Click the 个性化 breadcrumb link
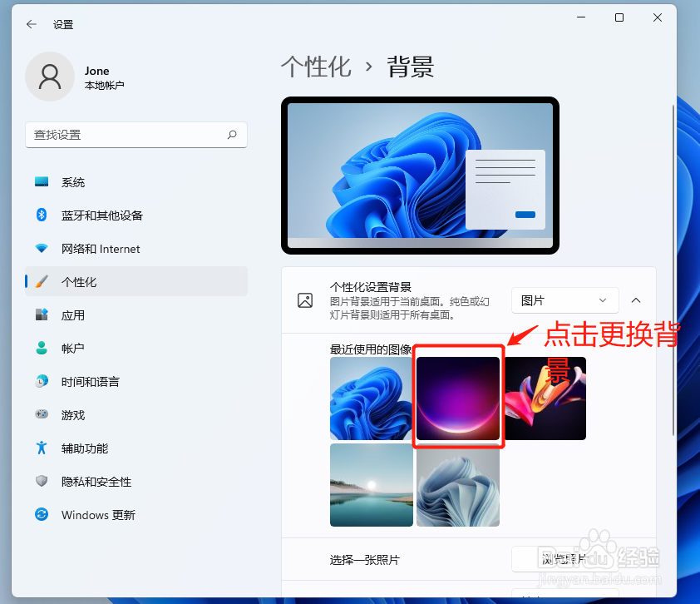Viewport: 700px width, 604px height. pos(316,67)
